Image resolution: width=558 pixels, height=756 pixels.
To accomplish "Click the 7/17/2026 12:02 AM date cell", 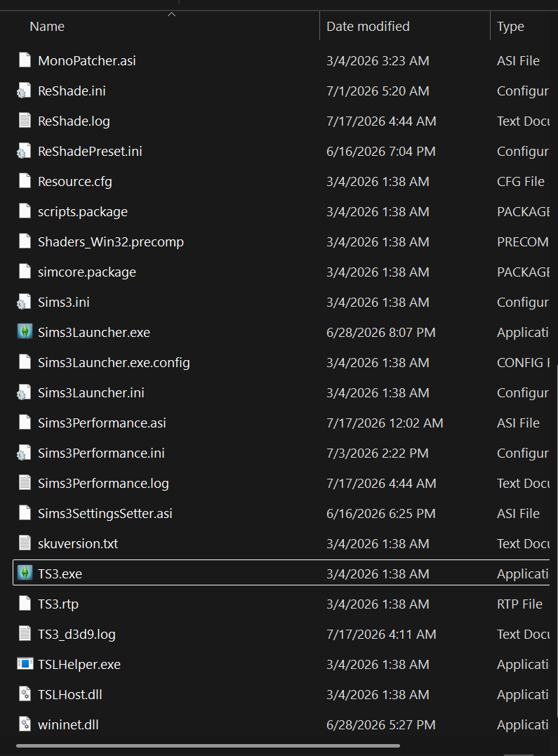I will pos(385,423).
